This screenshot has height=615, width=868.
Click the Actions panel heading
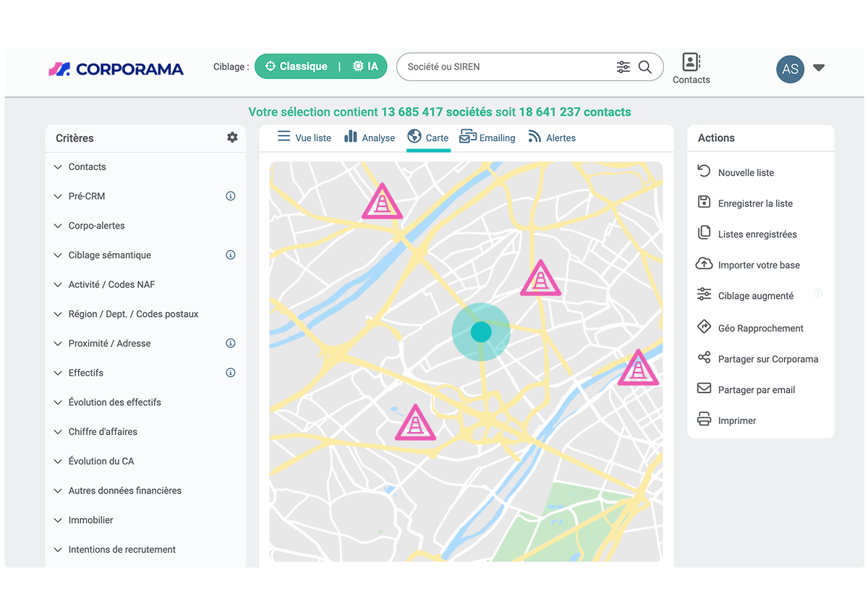tap(716, 138)
